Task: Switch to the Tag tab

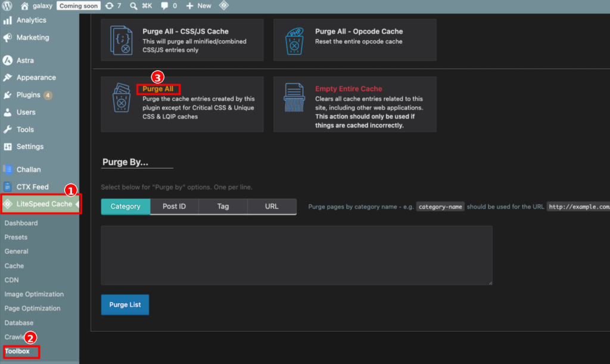Action: coord(223,207)
